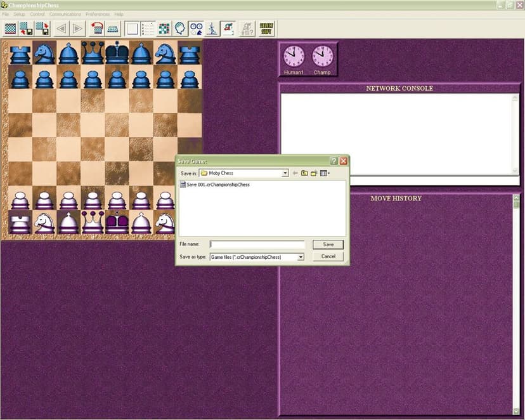525x420 pixels.
Task: Open the Help menu
Action: tap(119, 14)
